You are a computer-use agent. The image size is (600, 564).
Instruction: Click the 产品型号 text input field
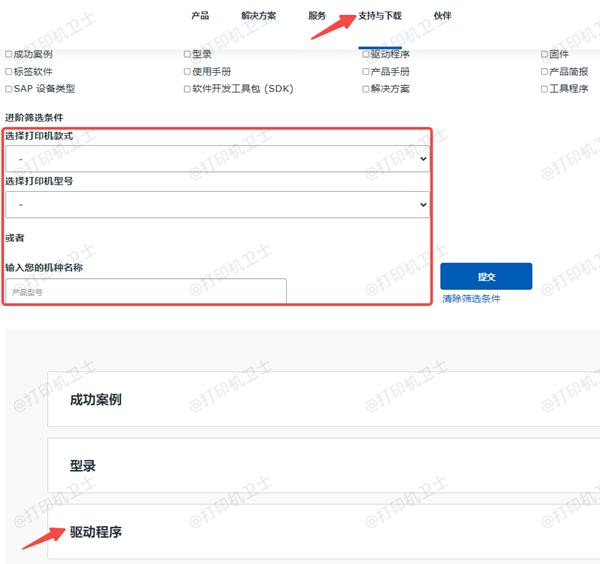pos(146,292)
